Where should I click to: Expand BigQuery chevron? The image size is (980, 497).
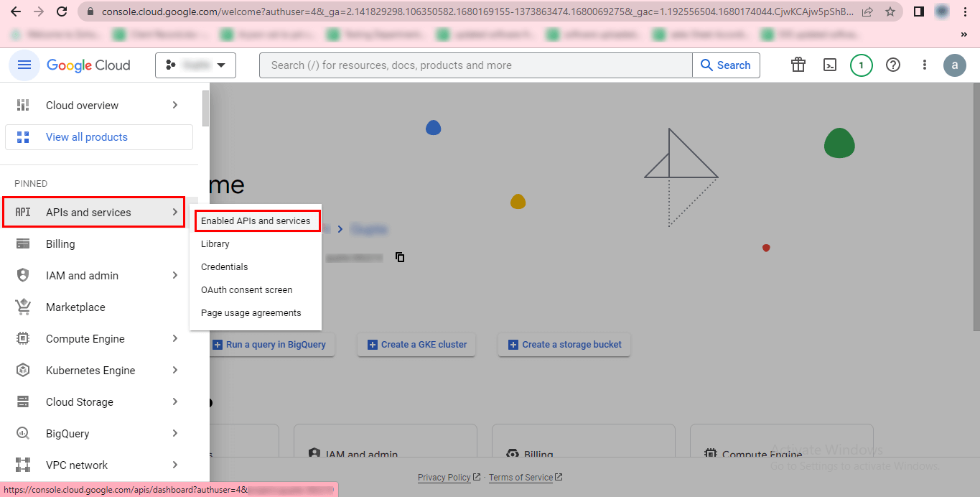point(175,434)
